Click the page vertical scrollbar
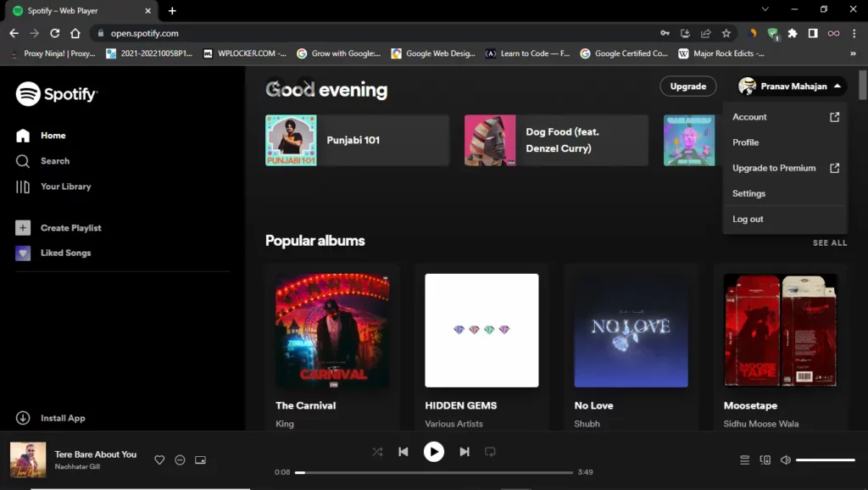The width and height of the screenshot is (868, 490). [863, 84]
